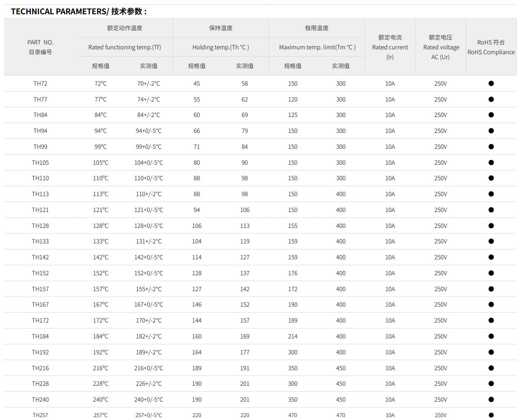This screenshot has height=420, width=521.
Task: Select the RoHS dot in the TH113 row
Action: [491, 194]
